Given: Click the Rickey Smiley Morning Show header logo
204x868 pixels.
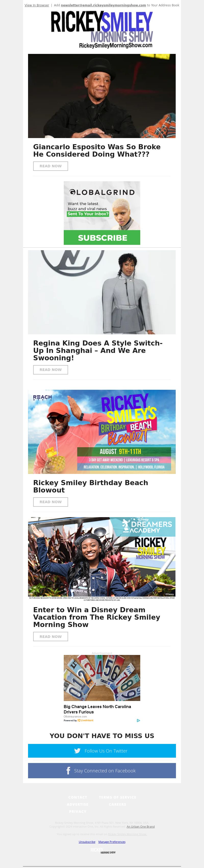Looking at the screenshot, I should click(102, 30).
